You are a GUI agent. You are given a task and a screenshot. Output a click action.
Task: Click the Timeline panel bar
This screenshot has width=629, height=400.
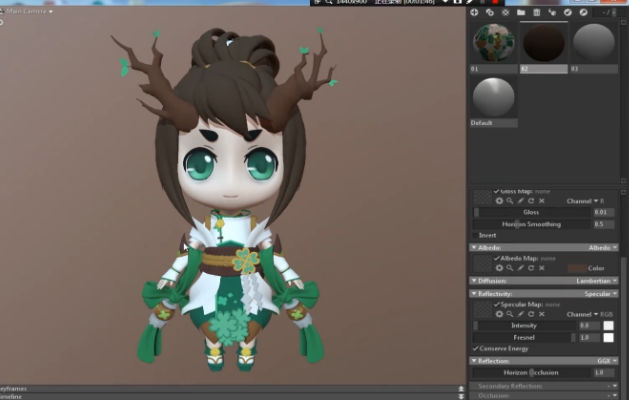[x=233, y=396]
